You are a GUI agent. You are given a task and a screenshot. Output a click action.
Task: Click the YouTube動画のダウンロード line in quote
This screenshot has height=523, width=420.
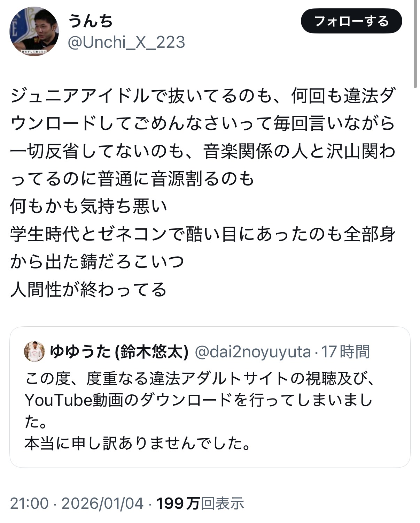199,400
